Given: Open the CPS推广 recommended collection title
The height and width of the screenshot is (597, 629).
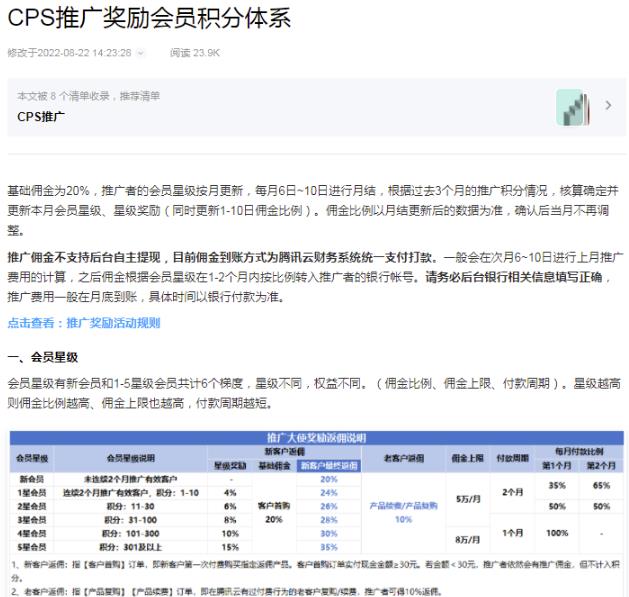Looking at the screenshot, I should [42, 116].
